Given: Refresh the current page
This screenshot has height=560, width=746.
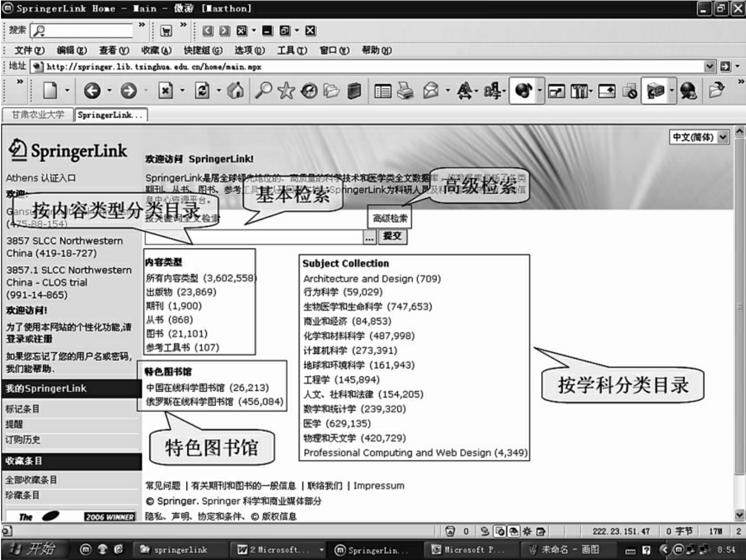Looking at the screenshot, I should [x=202, y=91].
